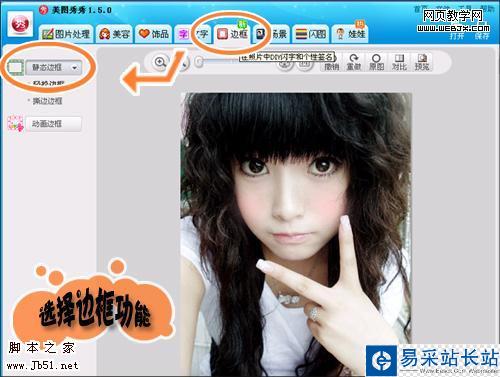Open the 闪图 flash image tab
The image size is (500, 377).
point(311,34)
